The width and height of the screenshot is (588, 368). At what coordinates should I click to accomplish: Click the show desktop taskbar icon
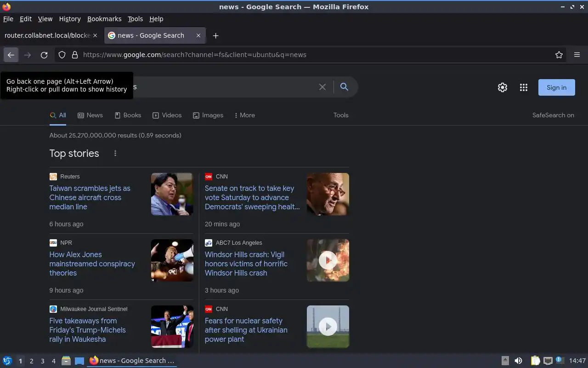pos(79,361)
